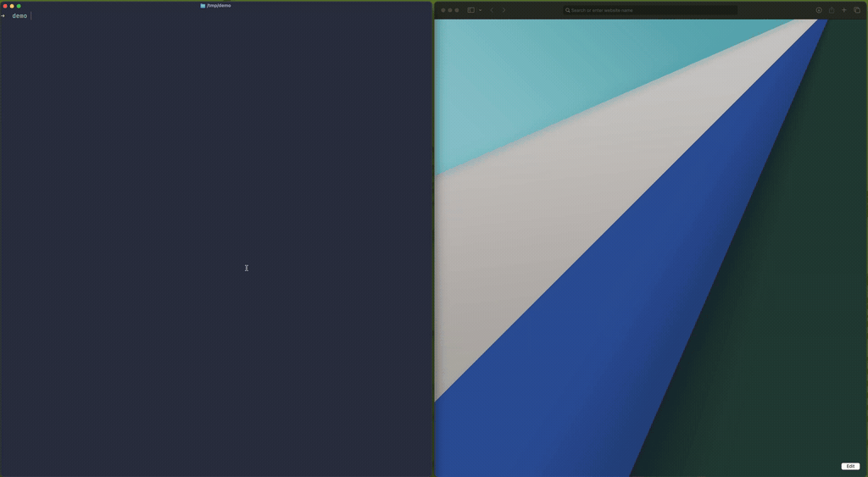The width and height of the screenshot is (868, 477).
Task: Open the Safari Share menu
Action: click(x=832, y=10)
